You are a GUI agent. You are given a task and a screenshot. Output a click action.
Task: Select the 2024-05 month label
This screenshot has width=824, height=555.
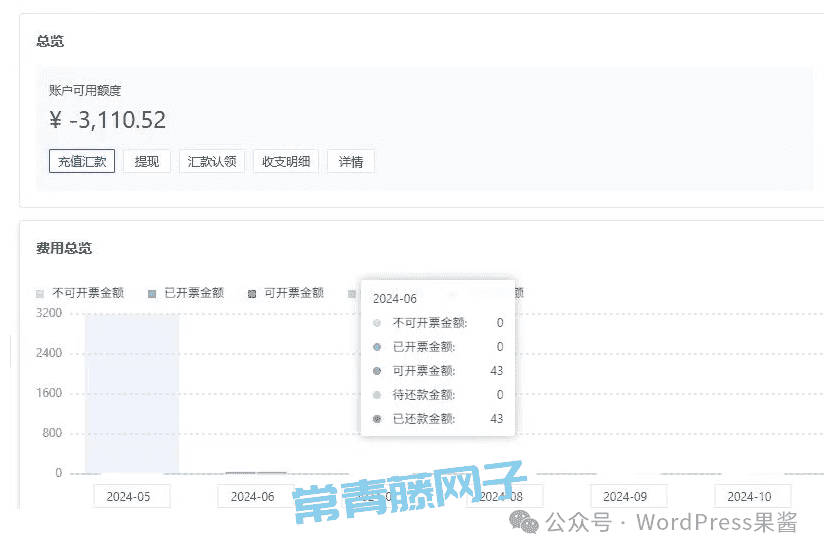click(132, 496)
